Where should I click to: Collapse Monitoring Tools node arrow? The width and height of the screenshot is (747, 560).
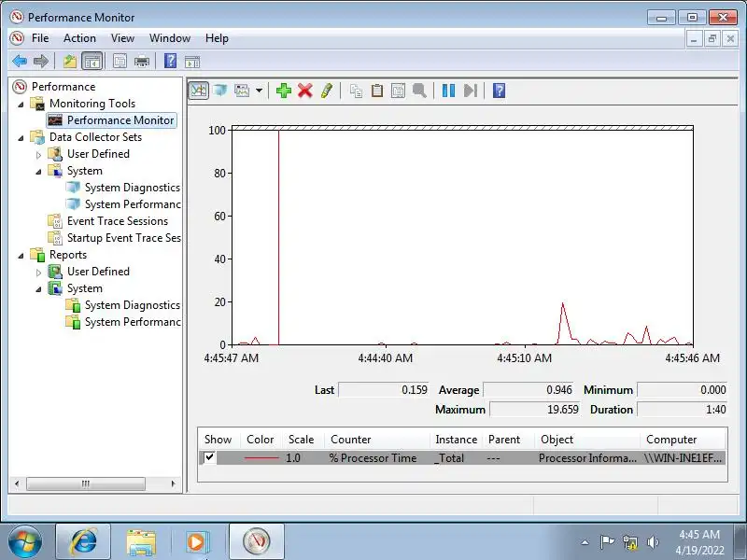[21, 104]
